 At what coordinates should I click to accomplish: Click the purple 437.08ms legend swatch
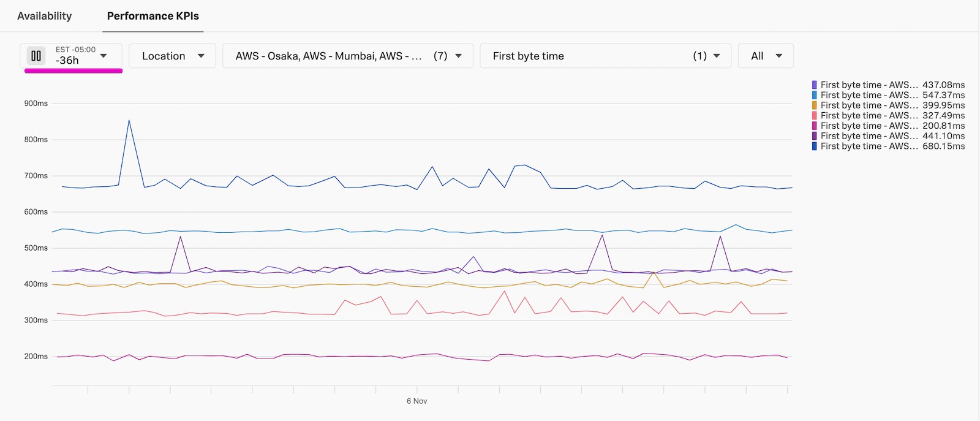pos(815,85)
